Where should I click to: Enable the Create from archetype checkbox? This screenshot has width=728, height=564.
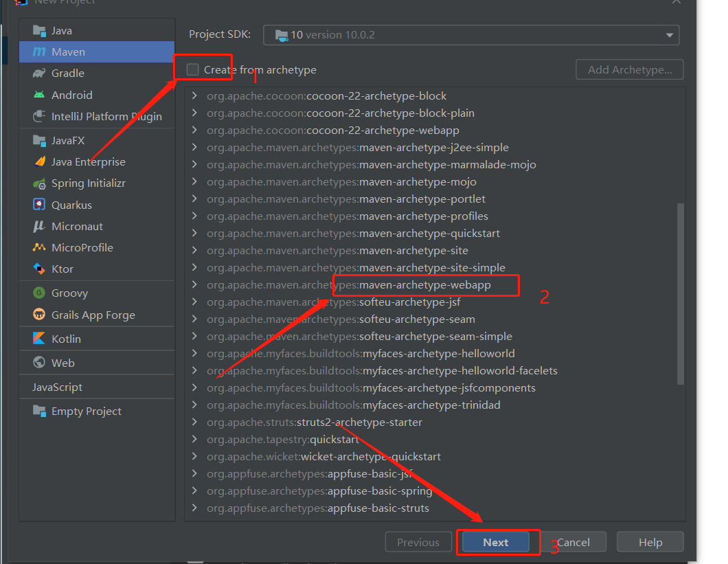click(x=193, y=69)
